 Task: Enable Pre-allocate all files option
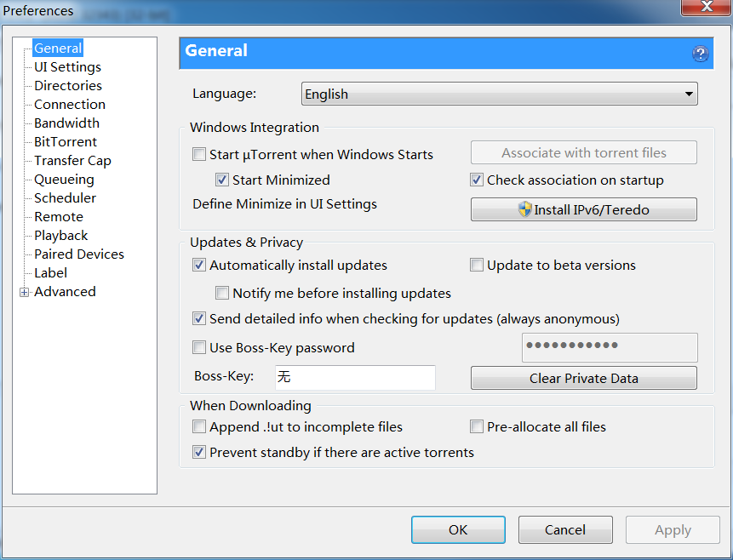pyautogui.click(x=477, y=427)
